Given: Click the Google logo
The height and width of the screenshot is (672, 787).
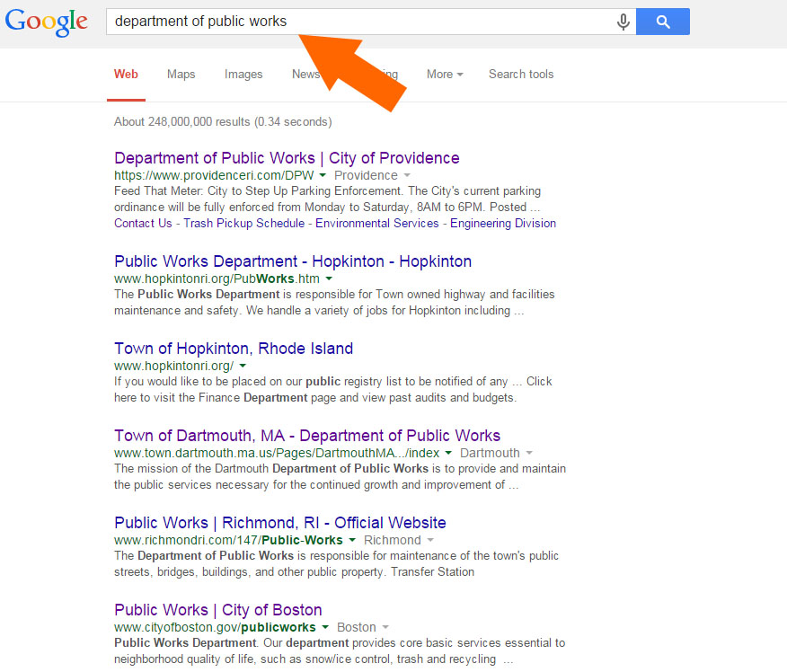Looking at the screenshot, I should tap(47, 22).
